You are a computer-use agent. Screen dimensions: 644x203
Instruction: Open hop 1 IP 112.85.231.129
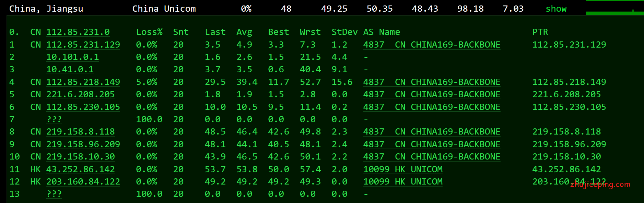[83, 45]
